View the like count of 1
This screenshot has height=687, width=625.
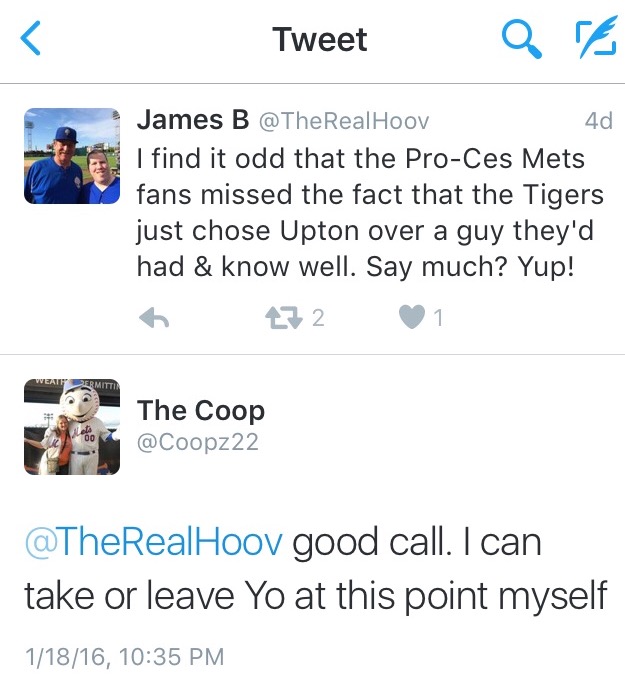coord(438,318)
